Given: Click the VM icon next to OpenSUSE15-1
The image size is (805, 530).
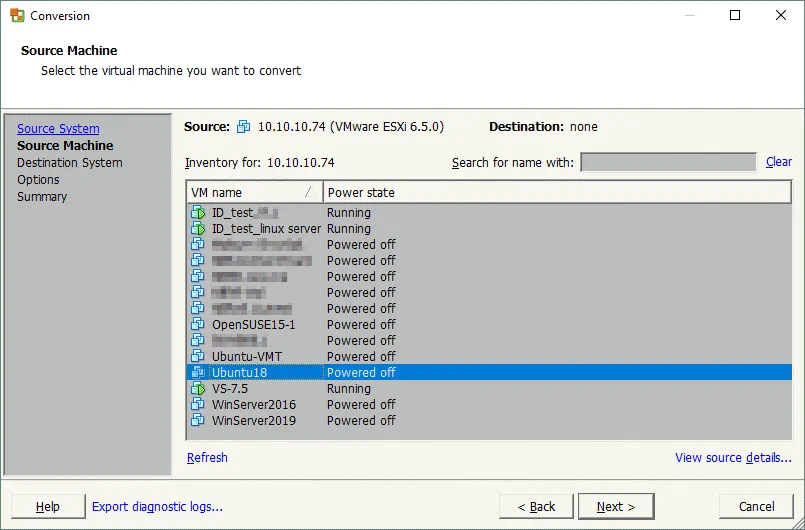Looking at the screenshot, I should click(x=197, y=325).
